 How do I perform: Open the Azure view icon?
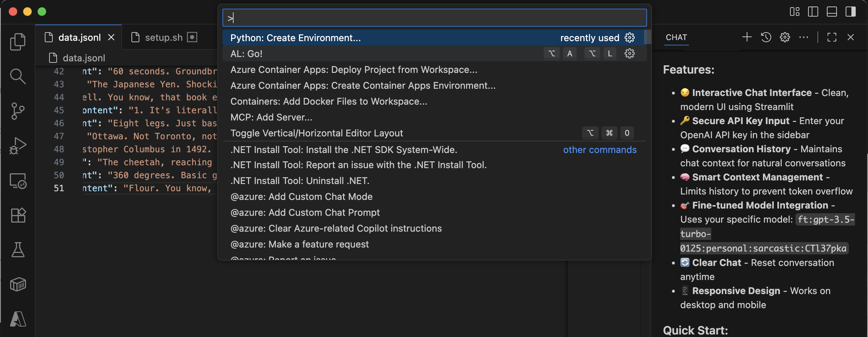coord(18,319)
